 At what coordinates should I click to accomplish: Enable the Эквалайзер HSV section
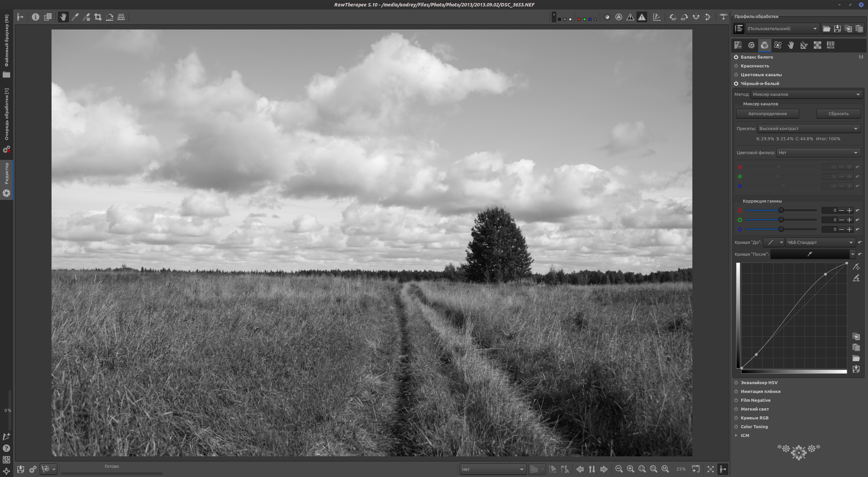(x=736, y=382)
